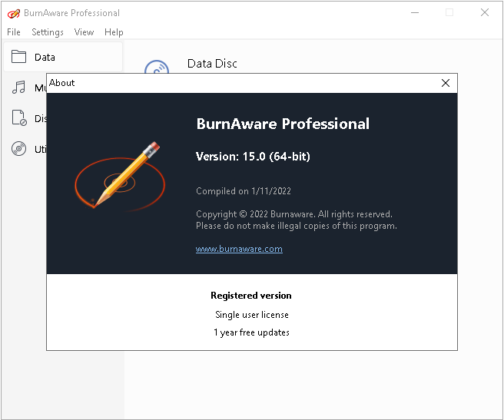
Task: Click the '1 year free updates' text
Action: 252,332
